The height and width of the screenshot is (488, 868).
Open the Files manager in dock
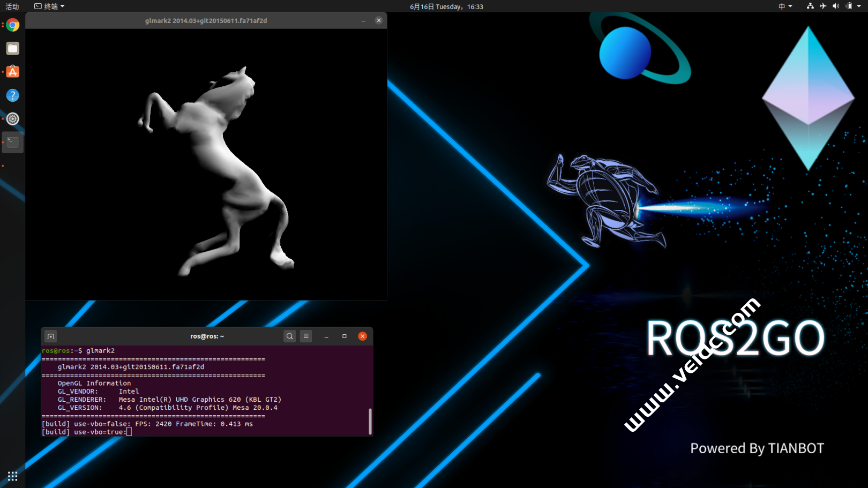pyautogui.click(x=12, y=49)
